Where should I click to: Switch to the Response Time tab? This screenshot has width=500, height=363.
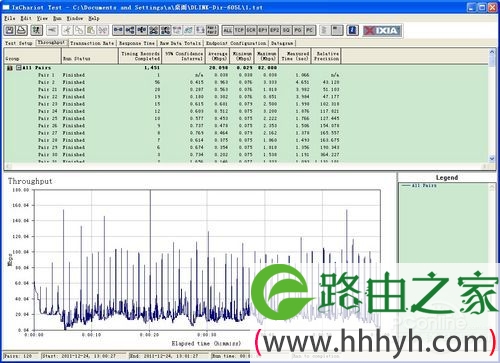point(137,43)
